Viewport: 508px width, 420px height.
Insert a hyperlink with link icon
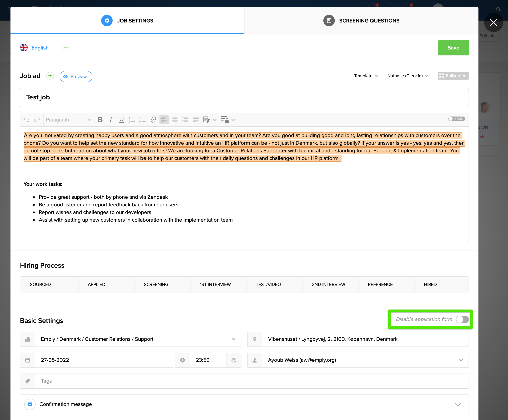click(153, 120)
